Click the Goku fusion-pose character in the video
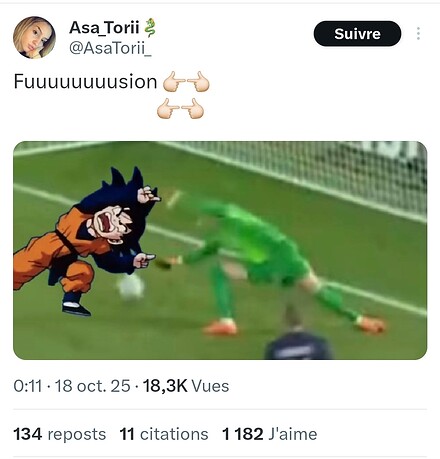Image resolution: width=440 pixels, height=459 pixels. 85,242
